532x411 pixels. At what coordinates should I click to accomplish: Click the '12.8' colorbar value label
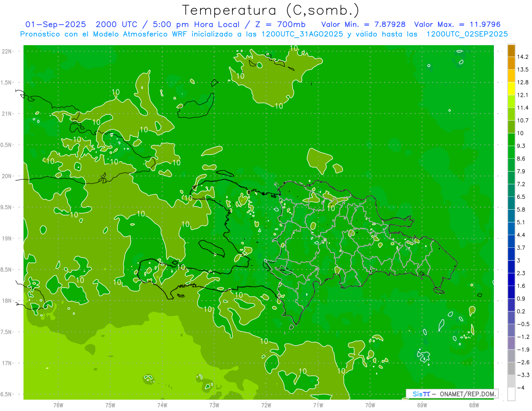tap(523, 82)
